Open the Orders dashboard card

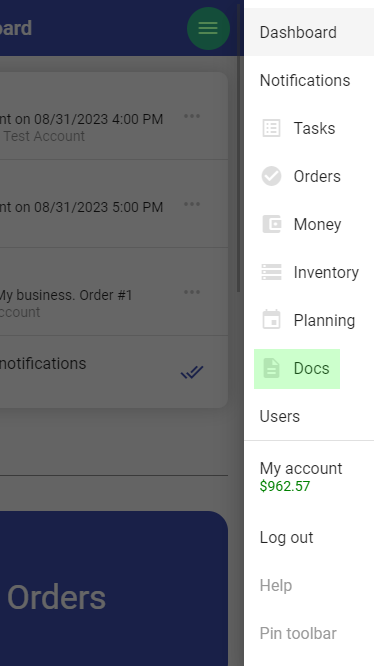[x=114, y=588]
